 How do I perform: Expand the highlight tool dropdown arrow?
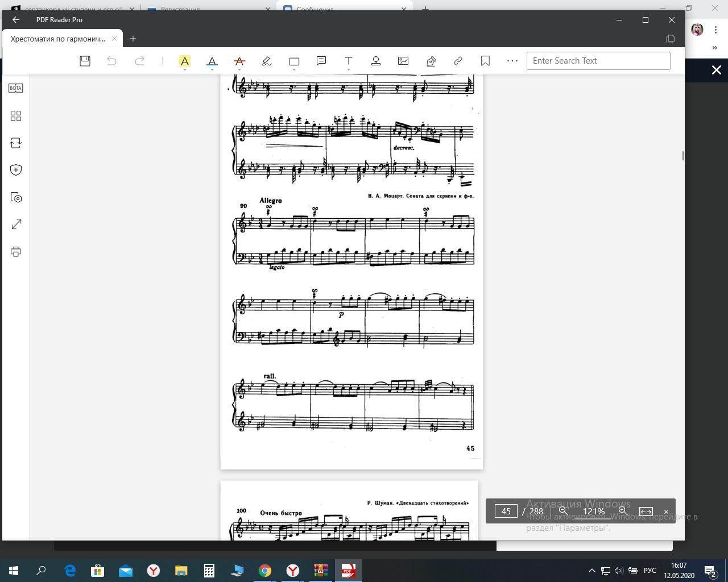(185, 69)
